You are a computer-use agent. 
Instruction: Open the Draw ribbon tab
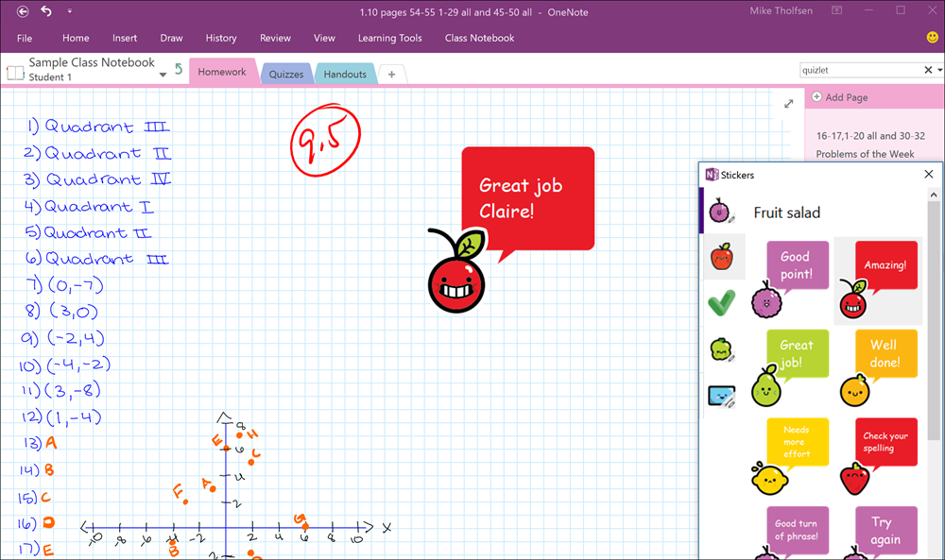171,38
